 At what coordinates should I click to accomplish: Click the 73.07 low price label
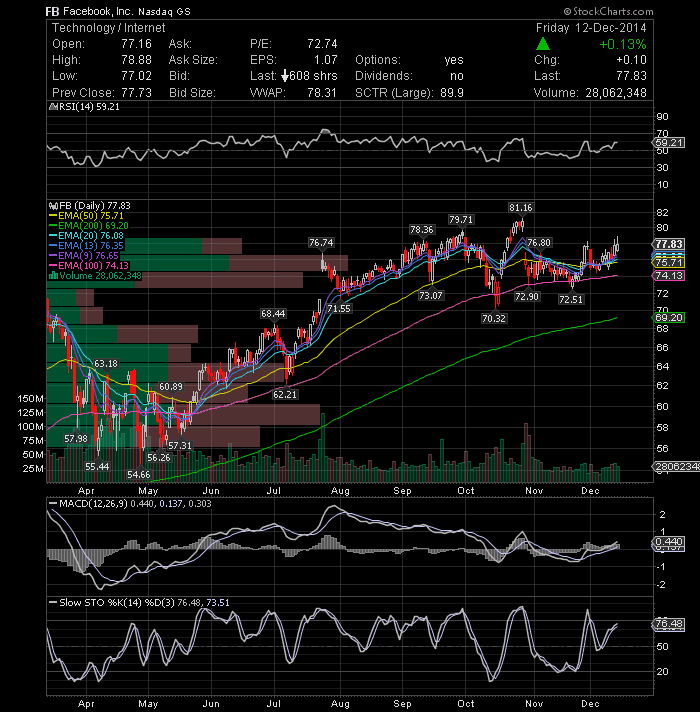pos(430,296)
